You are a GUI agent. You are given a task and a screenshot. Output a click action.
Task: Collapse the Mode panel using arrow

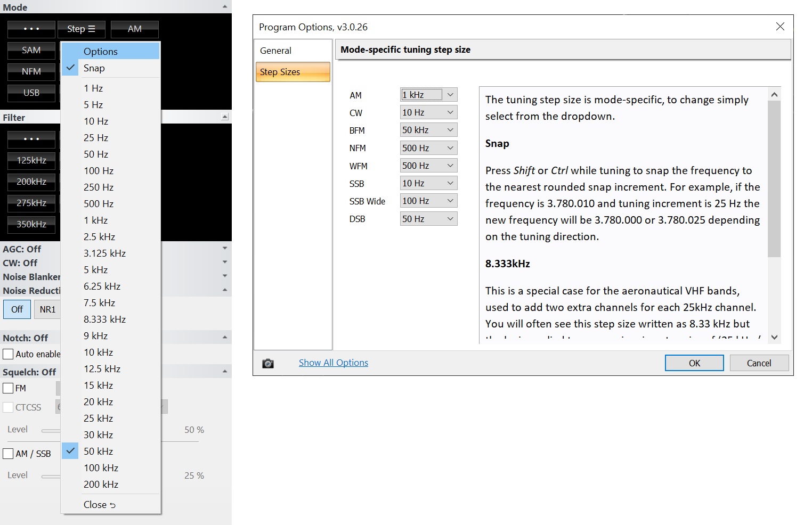225,7
